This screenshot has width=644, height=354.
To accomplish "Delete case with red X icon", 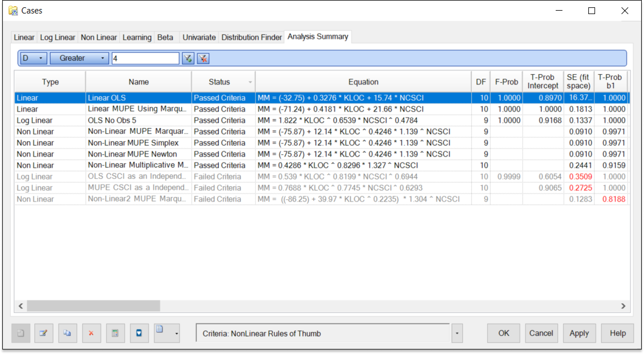I will click(x=91, y=333).
